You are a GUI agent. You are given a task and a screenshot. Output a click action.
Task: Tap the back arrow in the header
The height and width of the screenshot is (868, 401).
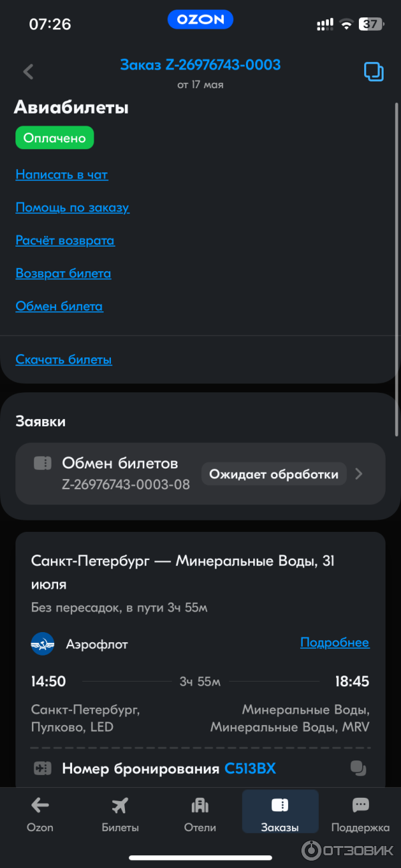[x=28, y=71]
